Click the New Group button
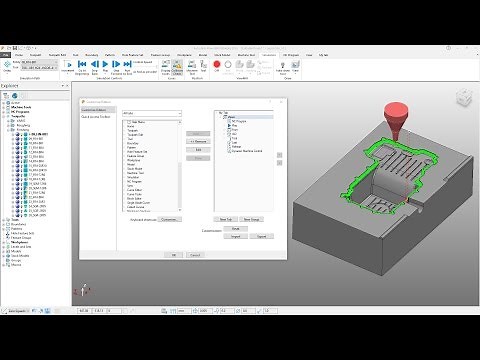This screenshot has width=480, height=360. pos(251,219)
